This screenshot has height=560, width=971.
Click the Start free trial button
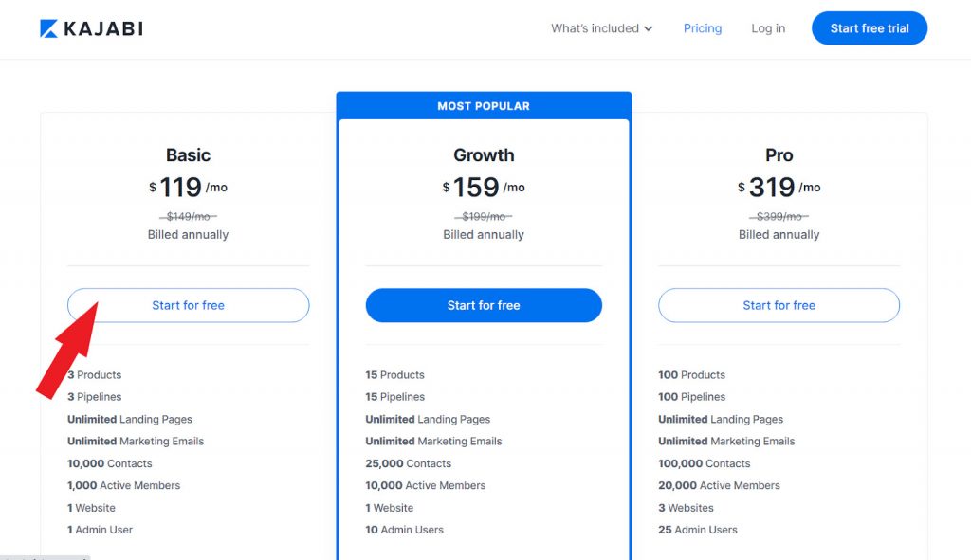tap(870, 28)
